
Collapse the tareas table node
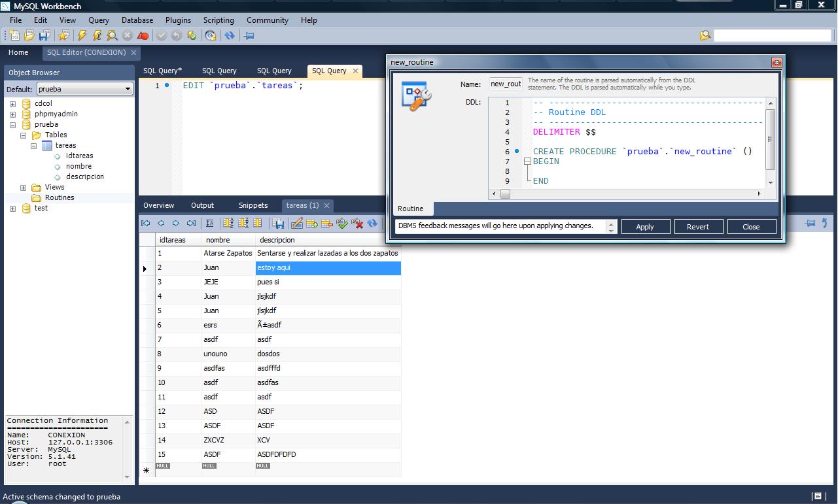(33, 145)
